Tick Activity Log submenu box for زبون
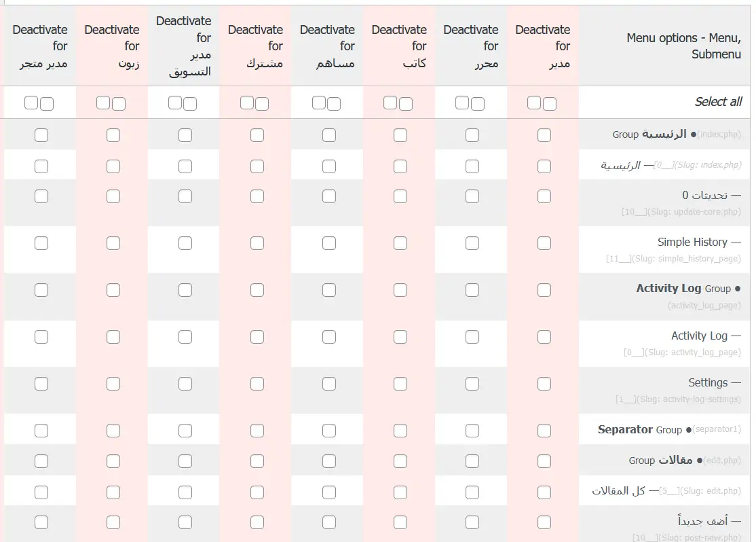The image size is (756, 542). 113,337
